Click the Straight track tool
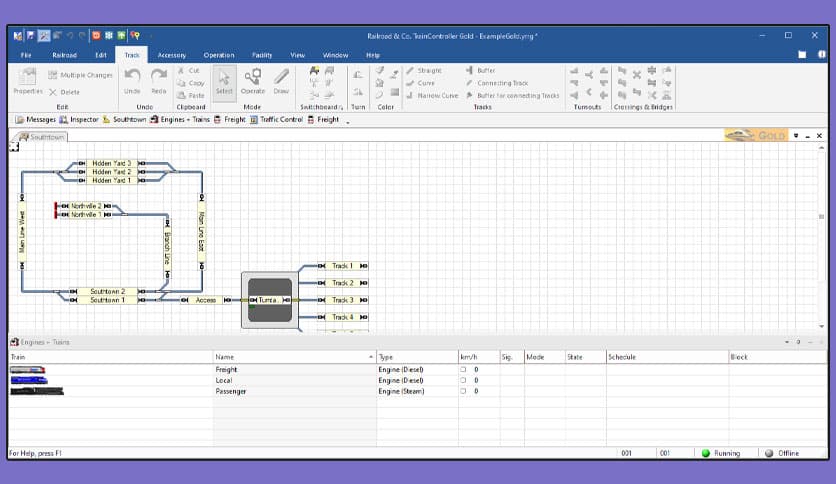Viewport: 836px width, 484px height. tap(424, 70)
